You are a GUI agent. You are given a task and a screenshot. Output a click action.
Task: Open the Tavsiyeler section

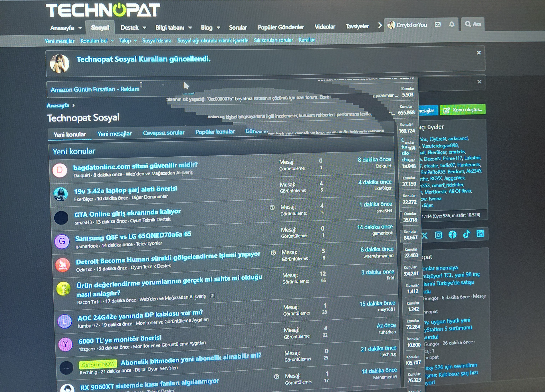(357, 26)
